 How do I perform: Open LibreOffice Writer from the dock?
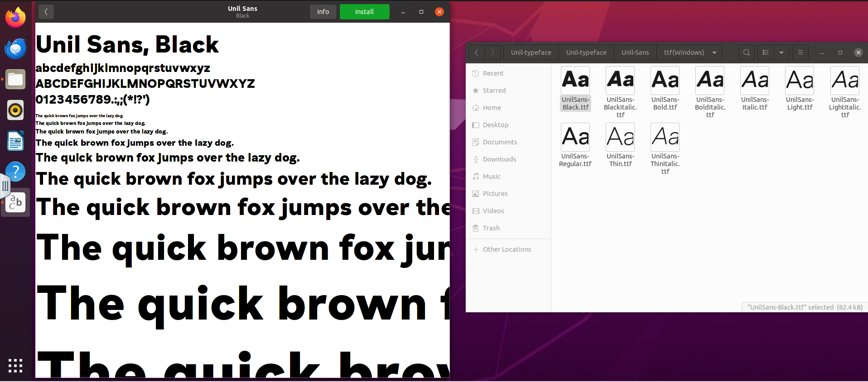(15, 141)
